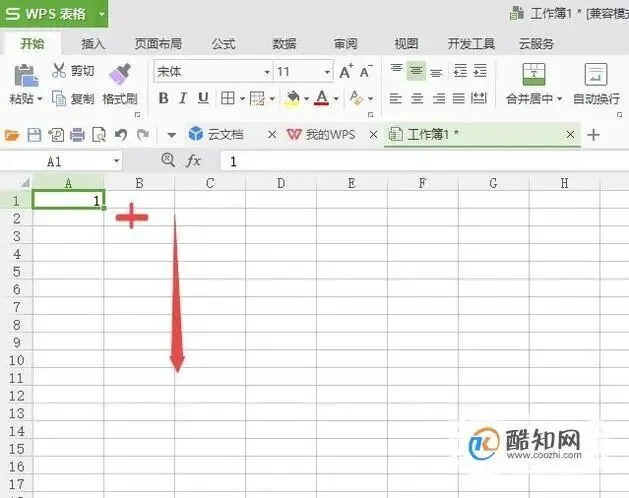The image size is (629, 498).
Task: Open the 视图 tab
Action: point(406,43)
